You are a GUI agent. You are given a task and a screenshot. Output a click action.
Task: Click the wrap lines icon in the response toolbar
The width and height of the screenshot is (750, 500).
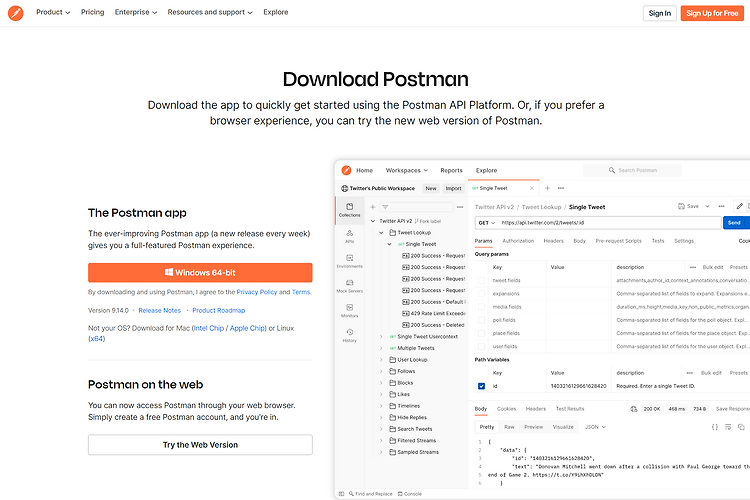(x=728, y=427)
